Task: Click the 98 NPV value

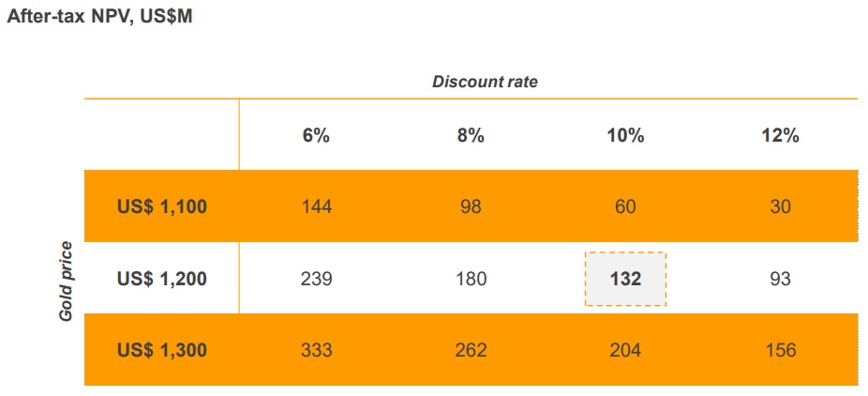Action: pos(471,207)
